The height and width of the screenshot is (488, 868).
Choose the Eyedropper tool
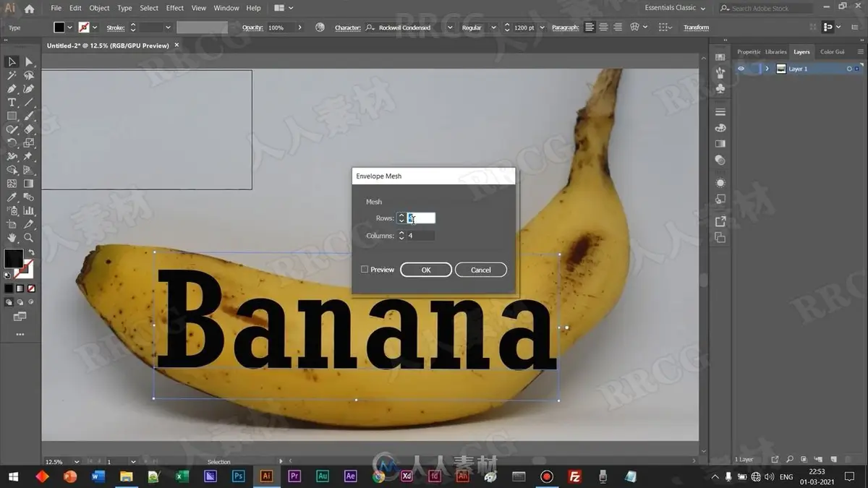coord(12,197)
